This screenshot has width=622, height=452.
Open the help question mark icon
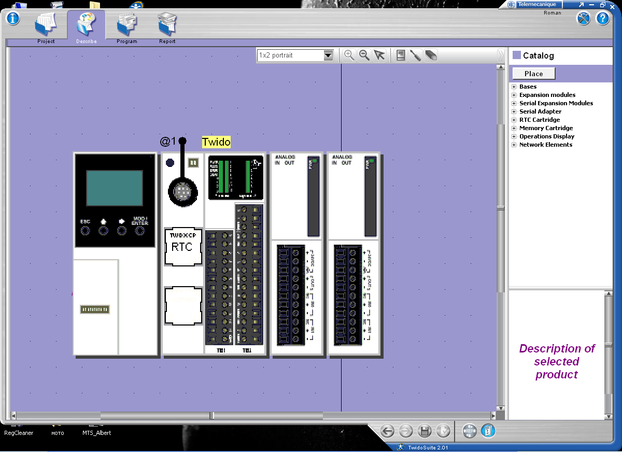click(x=603, y=18)
